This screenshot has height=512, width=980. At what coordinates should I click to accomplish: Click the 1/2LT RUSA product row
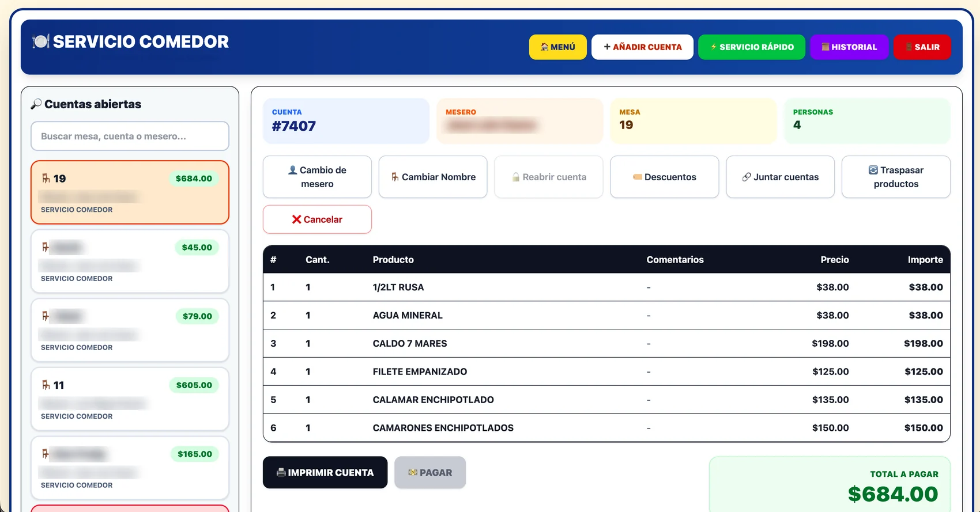(606, 287)
